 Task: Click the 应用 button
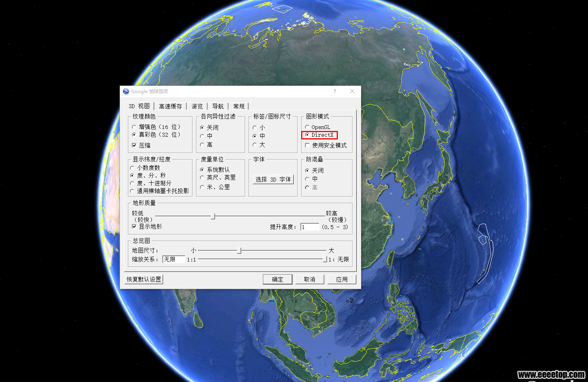342,279
